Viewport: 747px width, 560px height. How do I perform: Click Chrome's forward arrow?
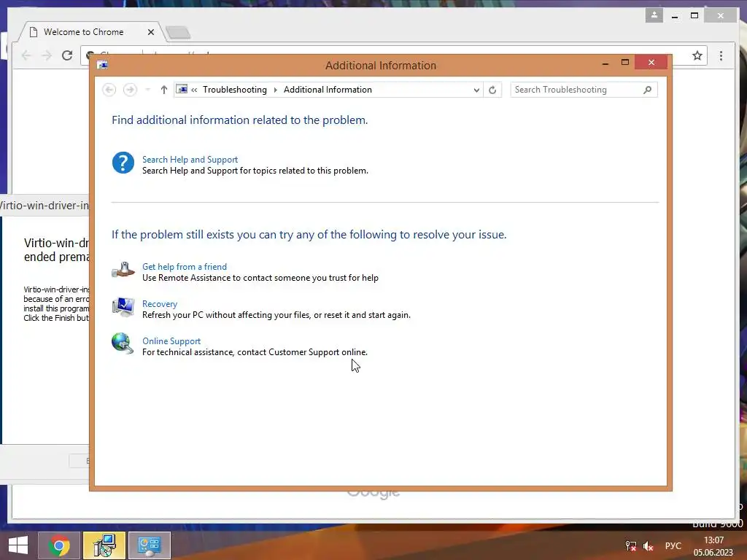tap(47, 55)
